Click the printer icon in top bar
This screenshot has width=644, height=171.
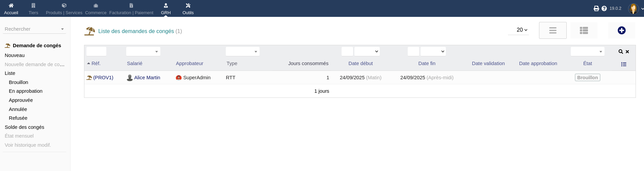point(596,8)
